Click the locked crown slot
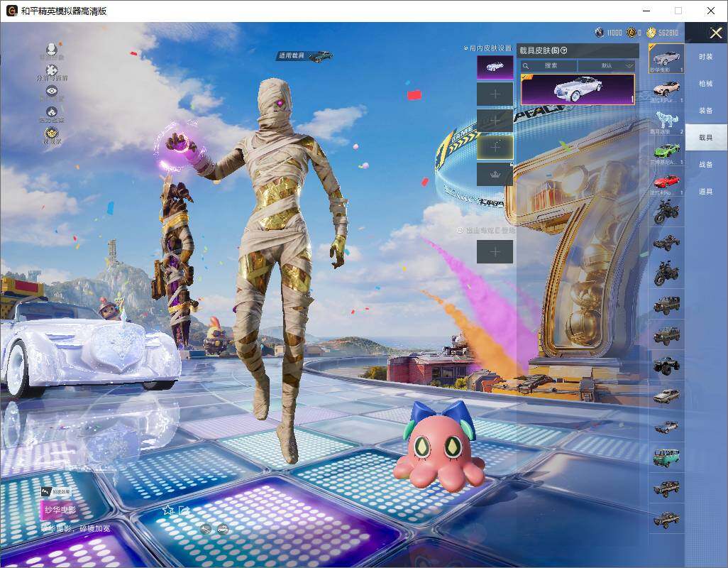728x568 pixels. (495, 174)
